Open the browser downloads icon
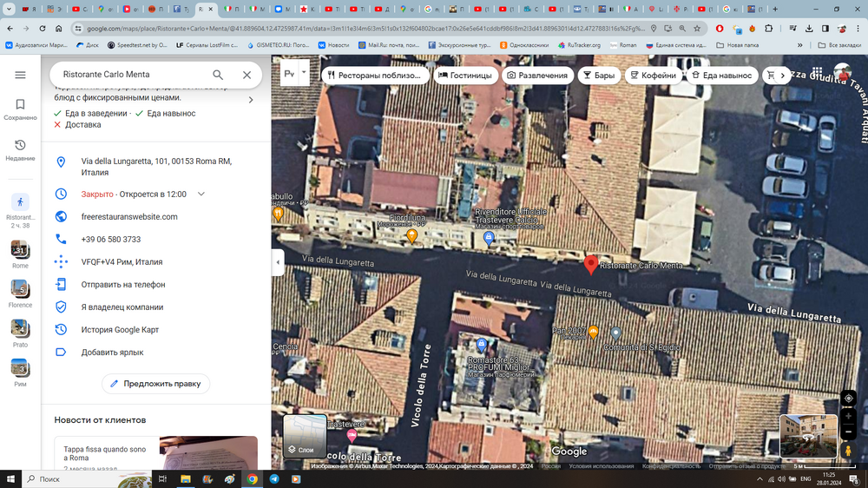The image size is (868, 488). [809, 29]
